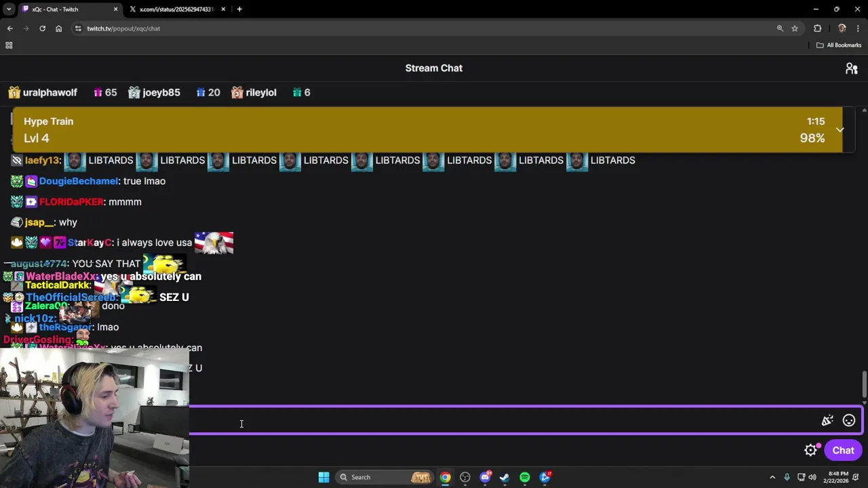Open the notifications bell icon
The width and height of the screenshot is (868, 488).
[857, 477]
